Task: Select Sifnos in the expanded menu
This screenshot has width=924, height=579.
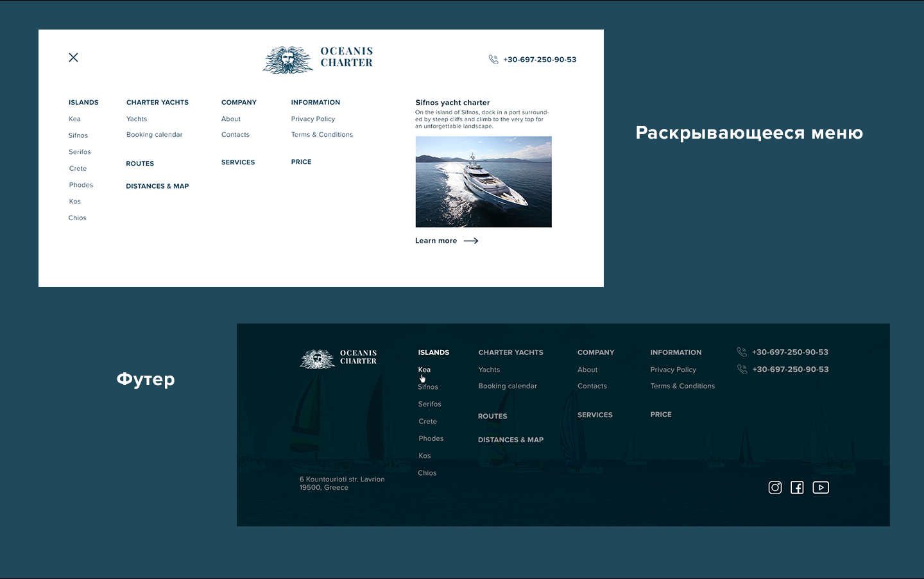Action: point(78,135)
